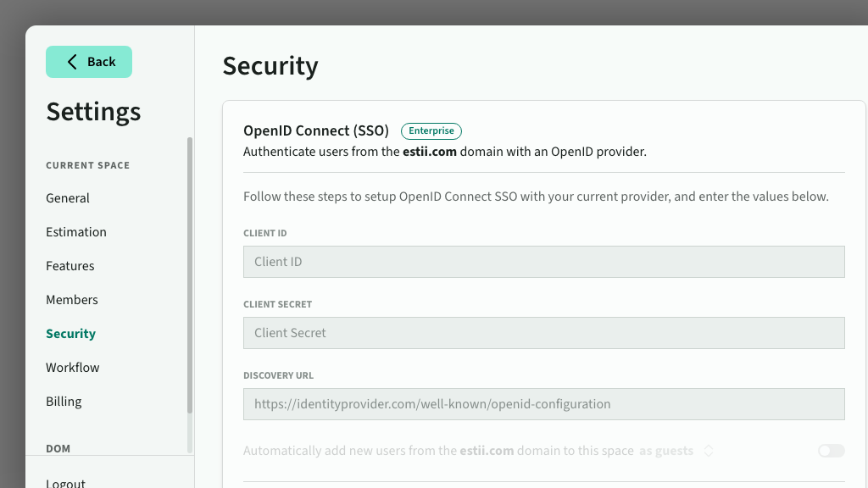The height and width of the screenshot is (488, 868).
Task: Navigate to Workflow settings
Action: [73, 368]
